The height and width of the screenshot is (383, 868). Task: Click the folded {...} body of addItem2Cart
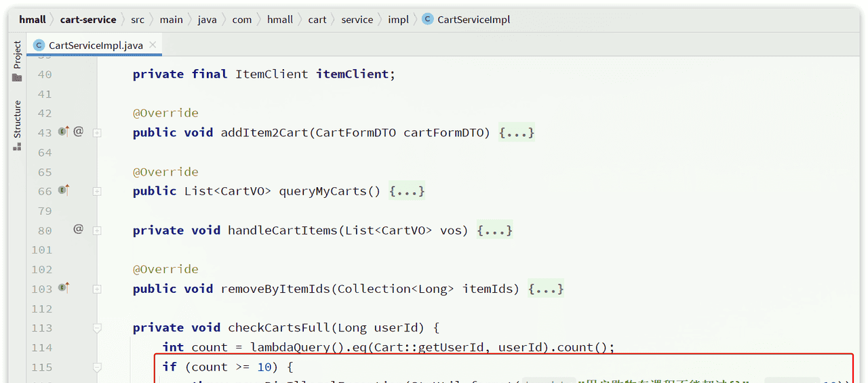pyautogui.click(x=517, y=133)
